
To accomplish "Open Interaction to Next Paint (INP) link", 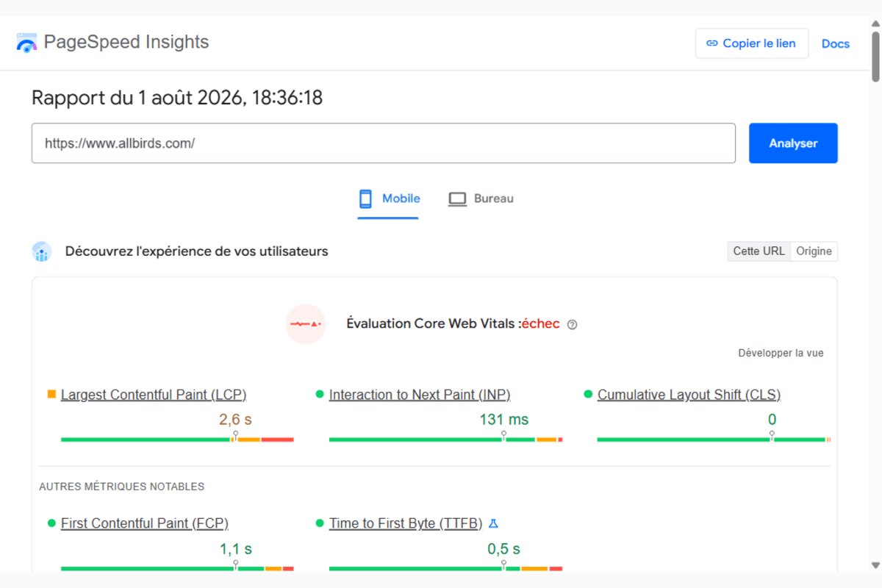I will [420, 395].
